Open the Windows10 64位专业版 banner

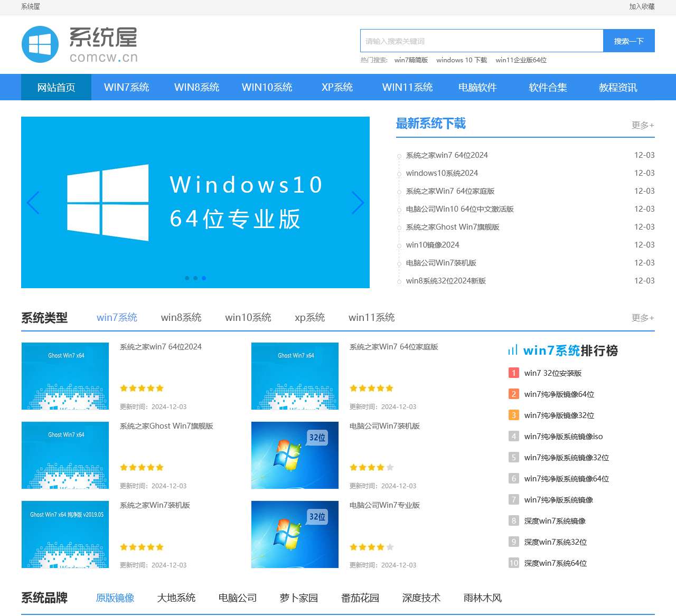(195, 202)
